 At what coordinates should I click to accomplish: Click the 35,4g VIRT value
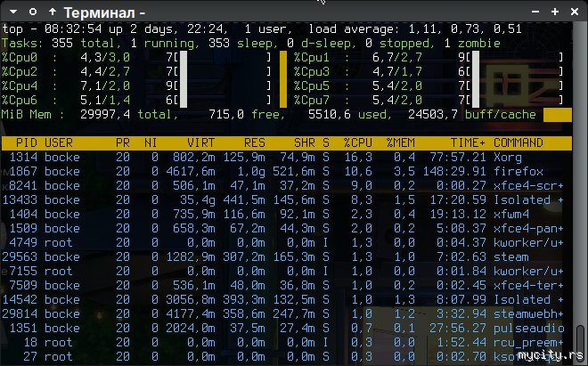[x=198, y=200]
